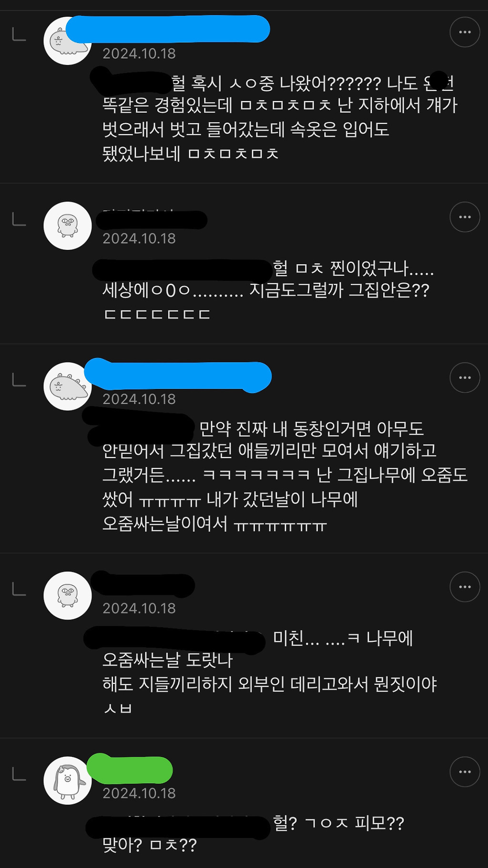Open more options menu on fourth comment
The image size is (488, 868).
coord(465,587)
